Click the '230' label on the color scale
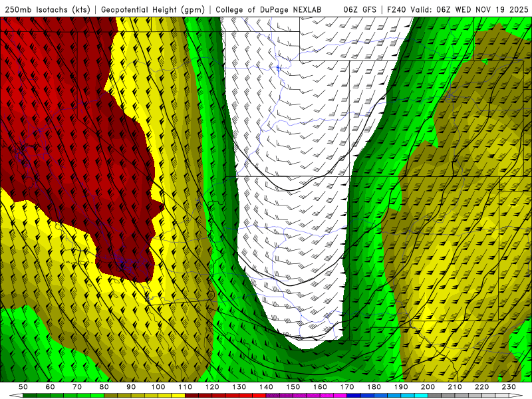532x399 pixels. pyautogui.click(x=509, y=387)
